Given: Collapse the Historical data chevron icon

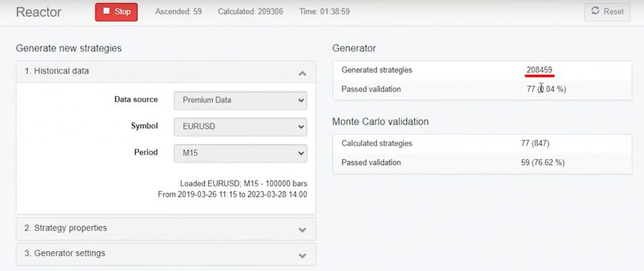Looking at the screenshot, I should 302,73.
